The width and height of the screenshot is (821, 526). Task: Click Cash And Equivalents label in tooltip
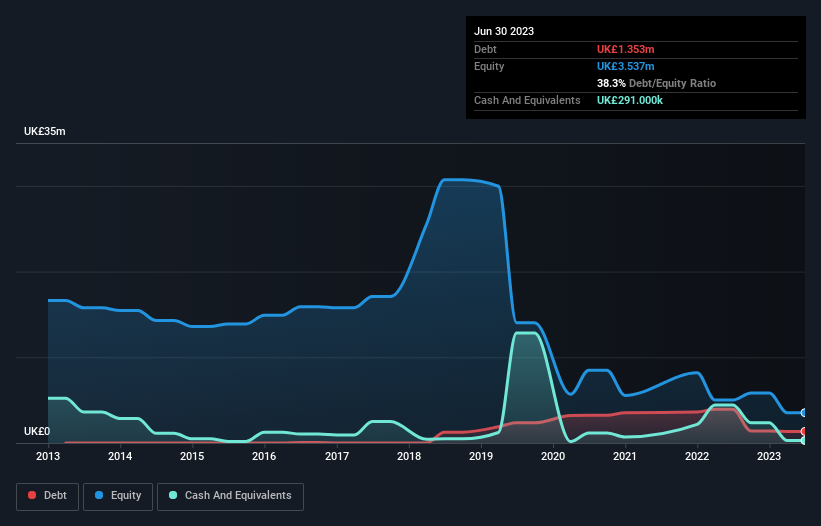527,100
